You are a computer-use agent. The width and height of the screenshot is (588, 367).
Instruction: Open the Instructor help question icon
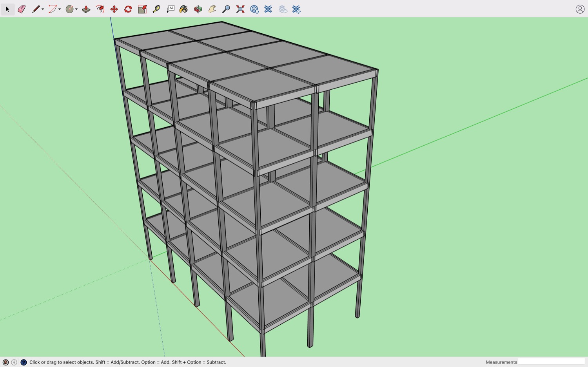coord(24,362)
